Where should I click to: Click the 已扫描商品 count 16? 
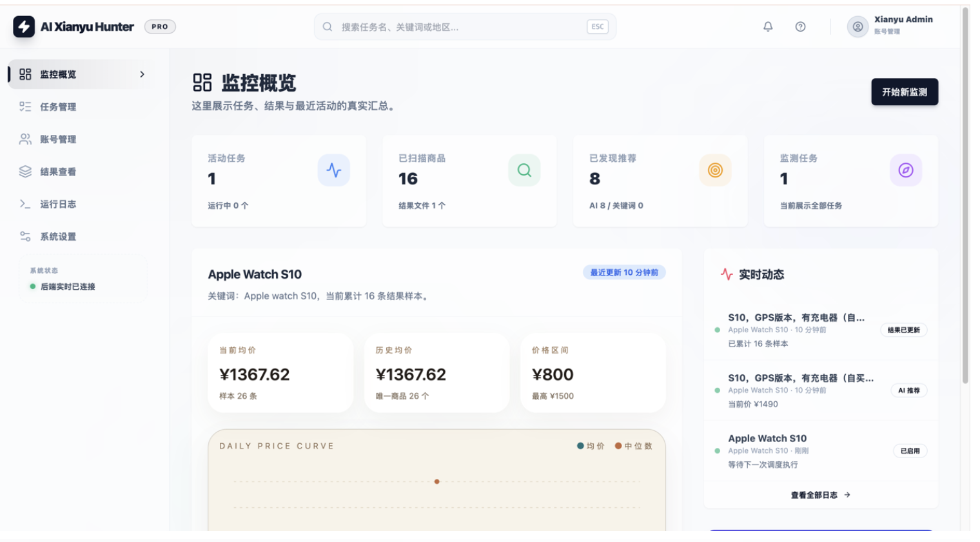tap(408, 179)
